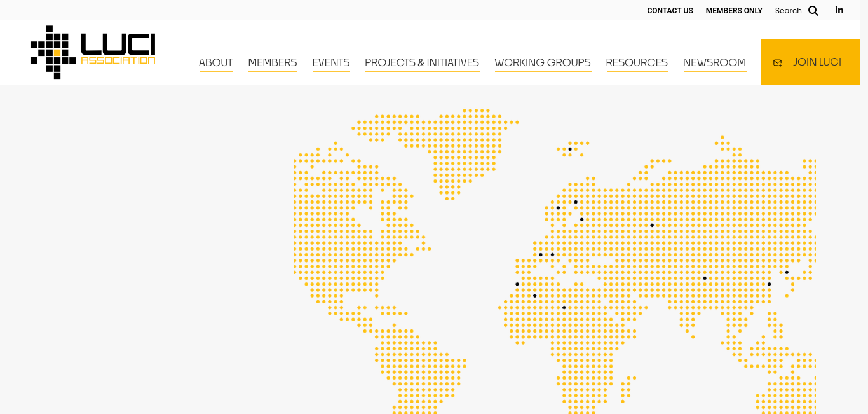Go to the Newsroom menu

click(x=714, y=62)
